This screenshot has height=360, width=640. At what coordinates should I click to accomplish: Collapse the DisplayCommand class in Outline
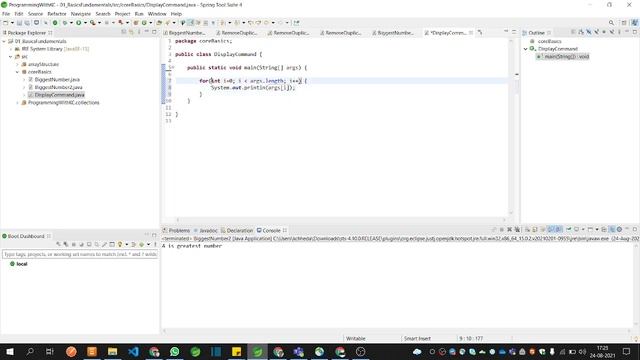(526, 49)
